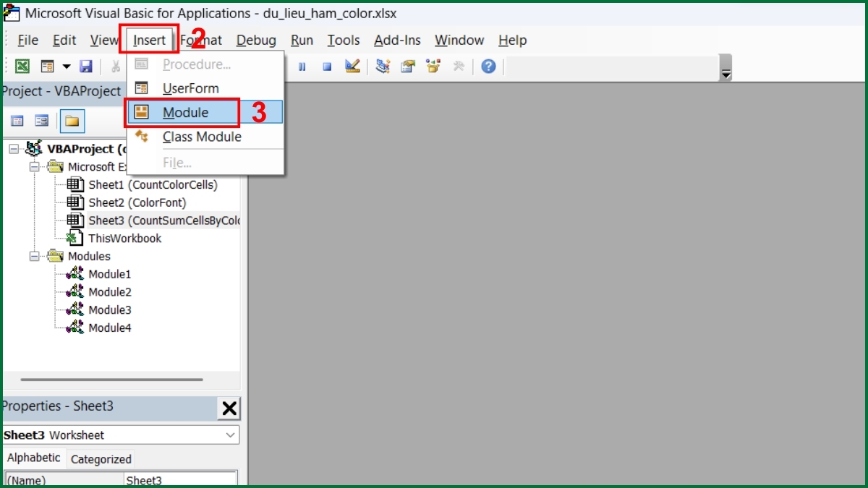
Task: Choose Module from Insert menu
Action: click(205, 112)
